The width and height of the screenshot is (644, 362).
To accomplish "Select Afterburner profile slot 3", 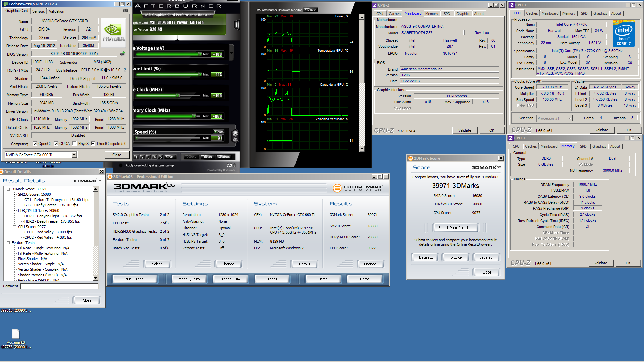I will pyautogui.click(x=148, y=157).
